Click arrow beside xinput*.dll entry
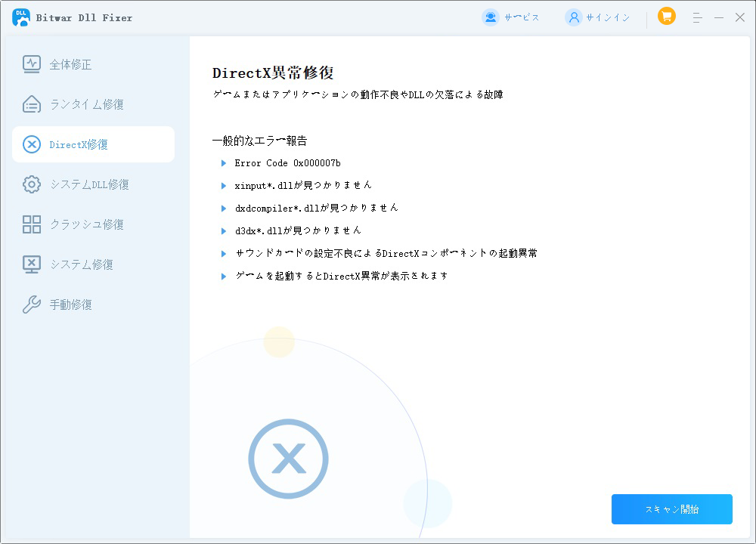Image resolution: width=756 pixels, height=544 pixels. pyautogui.click(x=224, y=186)
